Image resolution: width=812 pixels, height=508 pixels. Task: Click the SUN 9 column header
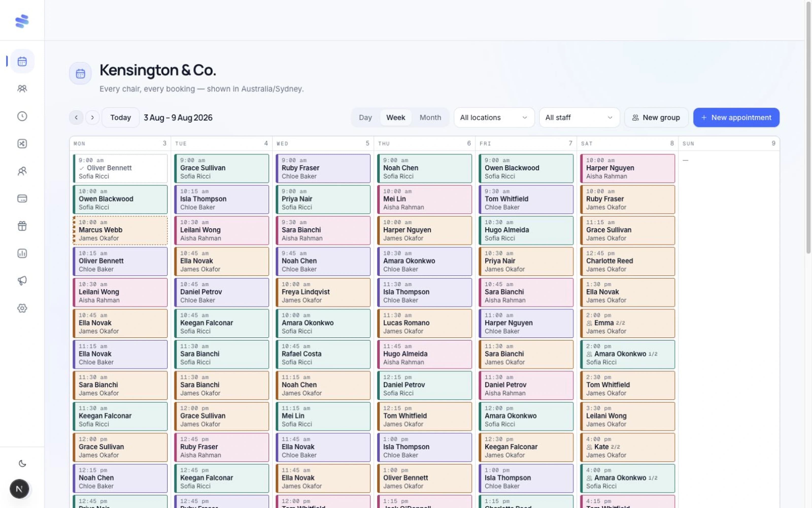729,144
